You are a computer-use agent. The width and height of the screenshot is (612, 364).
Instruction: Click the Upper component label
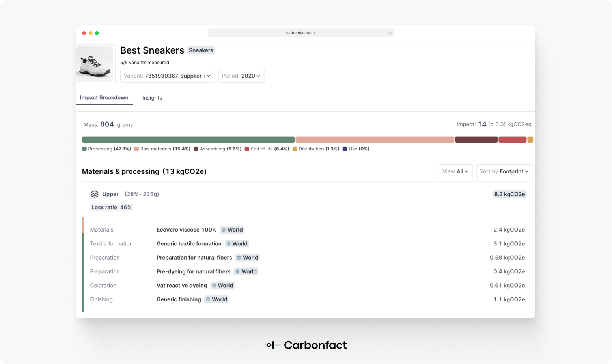110,194
